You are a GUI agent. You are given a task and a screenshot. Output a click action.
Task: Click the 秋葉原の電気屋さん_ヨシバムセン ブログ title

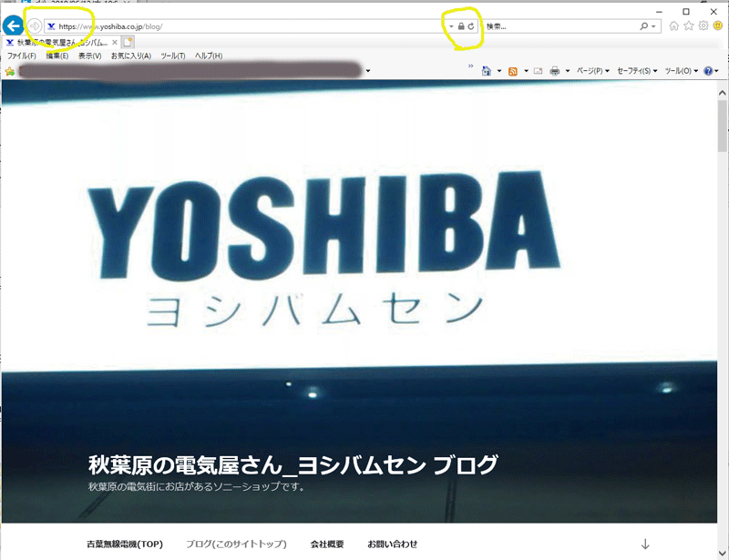coord(293,464)
